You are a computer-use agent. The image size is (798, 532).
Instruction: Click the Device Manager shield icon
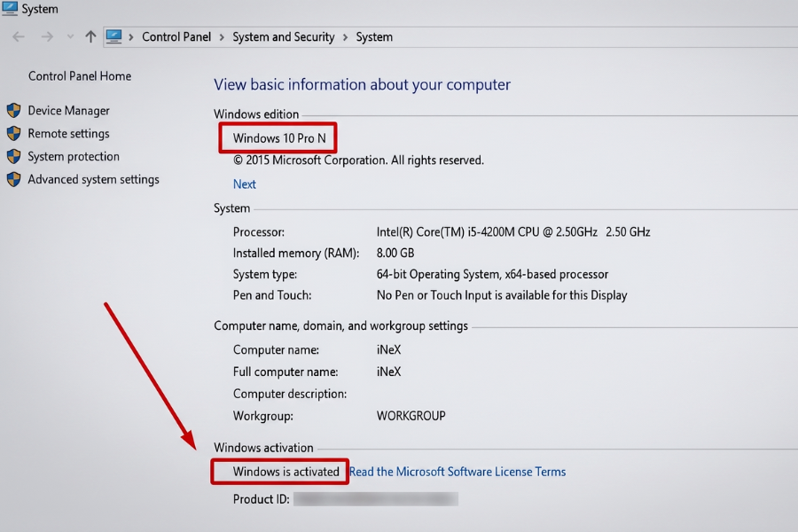point(13,111)
